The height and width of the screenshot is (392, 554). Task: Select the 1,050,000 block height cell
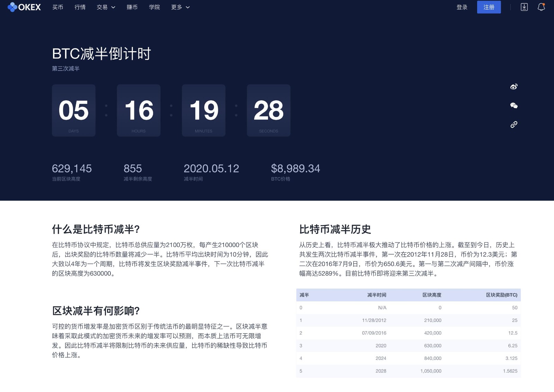pos(431,371)
